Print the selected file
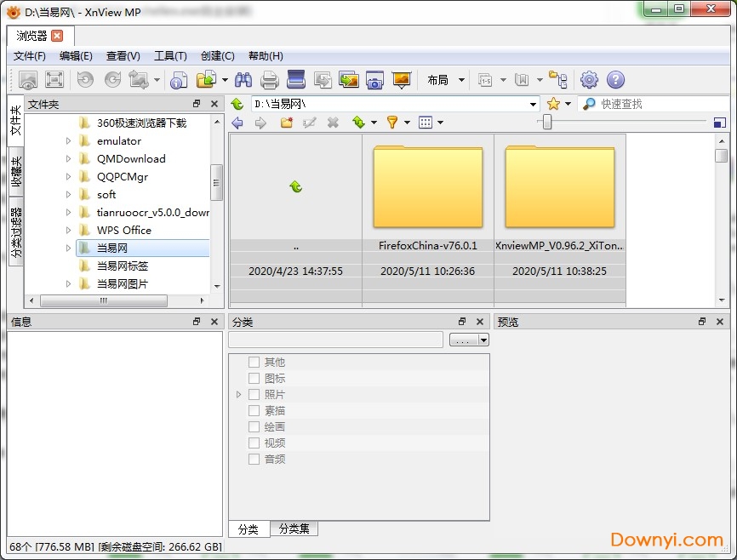 [271, 79]
